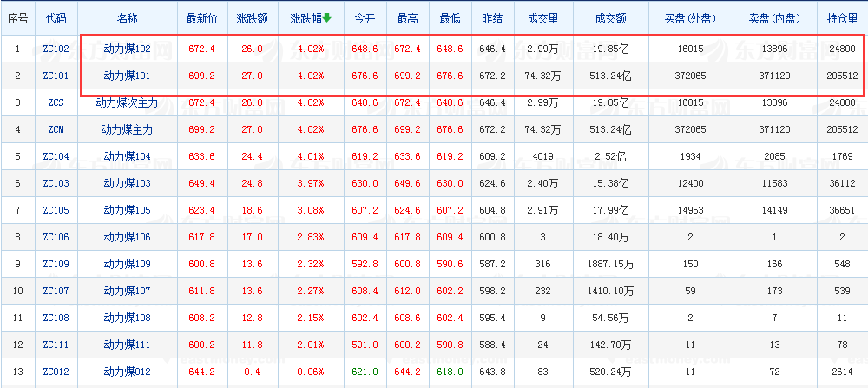Open the 动力煤102 contract name

tap(128, 49)
